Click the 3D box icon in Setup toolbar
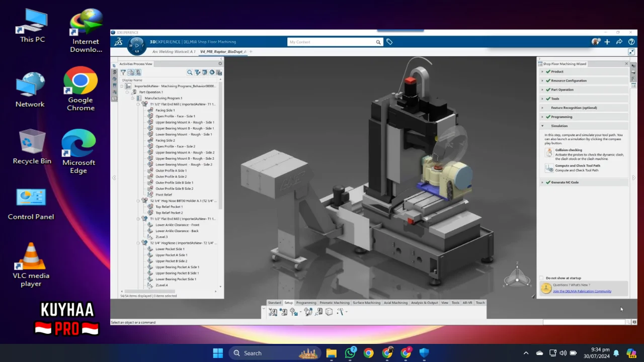Viewport: 644px width, 362px height. (x=329, y=312)
